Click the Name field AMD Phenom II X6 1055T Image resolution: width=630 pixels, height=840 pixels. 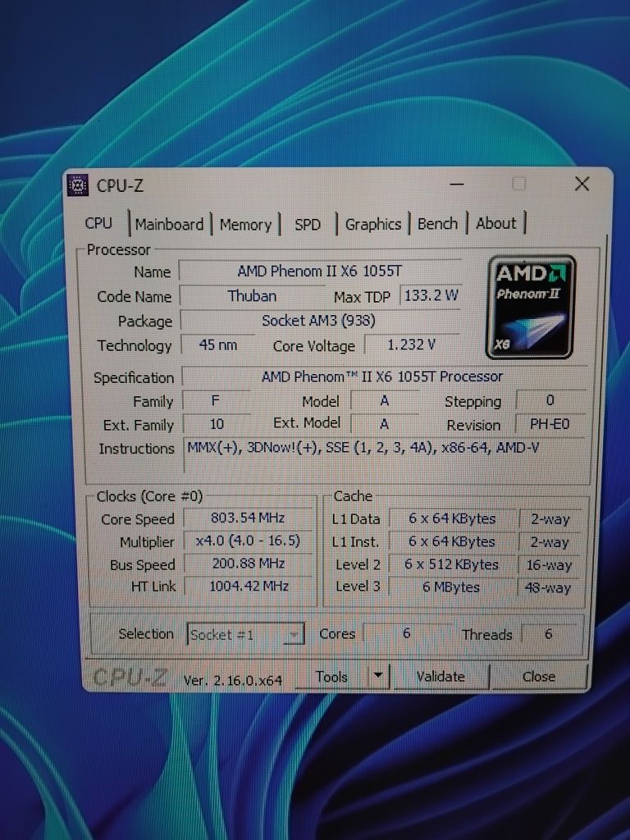coord(320,271)
